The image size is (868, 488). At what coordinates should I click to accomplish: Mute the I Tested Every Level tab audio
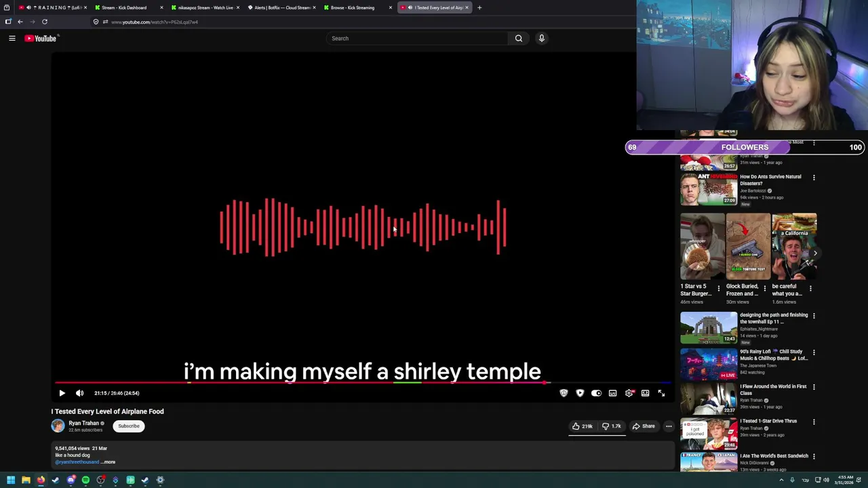click(410, 7)
